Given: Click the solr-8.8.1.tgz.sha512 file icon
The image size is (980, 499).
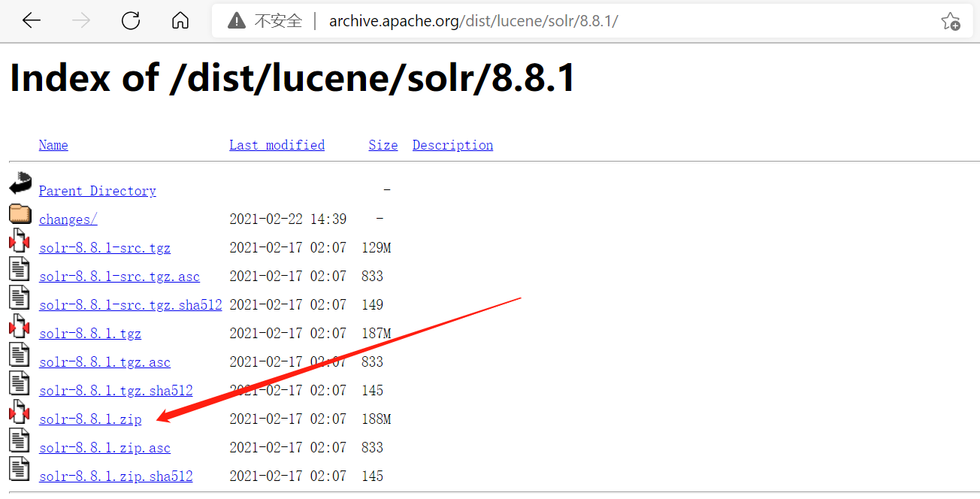Looking at the screenshot, I should tap(20, 384).
